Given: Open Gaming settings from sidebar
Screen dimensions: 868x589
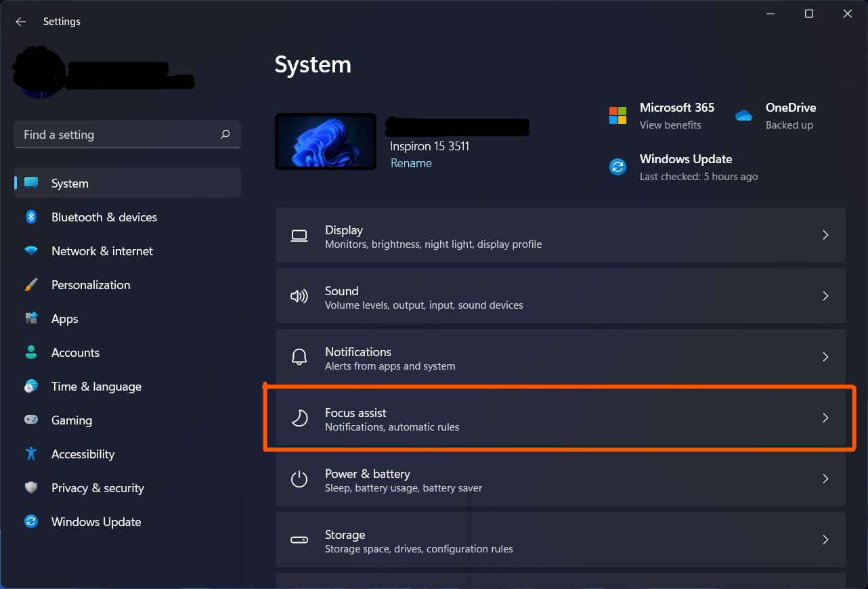Looking at the screenshot, I should (x=72, y=420).
